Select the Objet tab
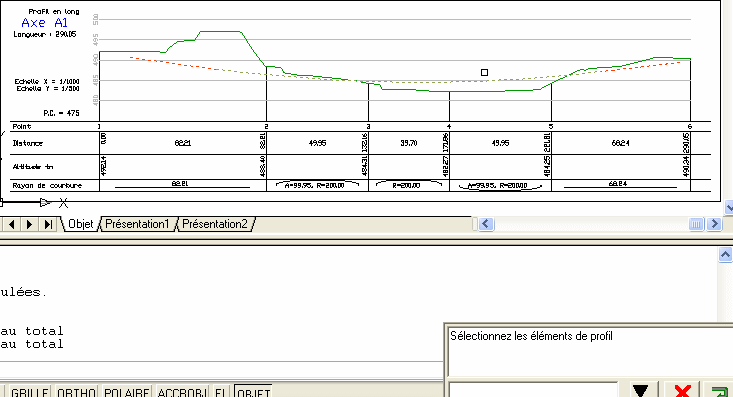The width and height of the screenshot is (733, 397). point(80,224)
